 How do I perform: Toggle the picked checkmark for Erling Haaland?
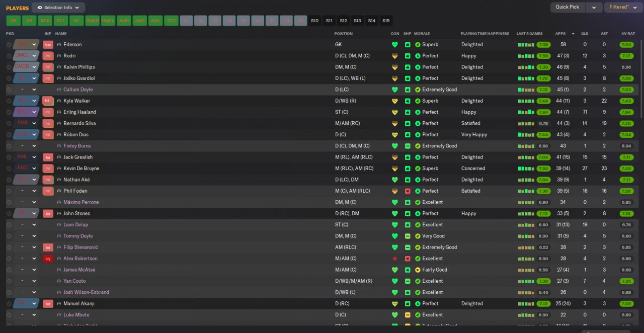[9, 112]
